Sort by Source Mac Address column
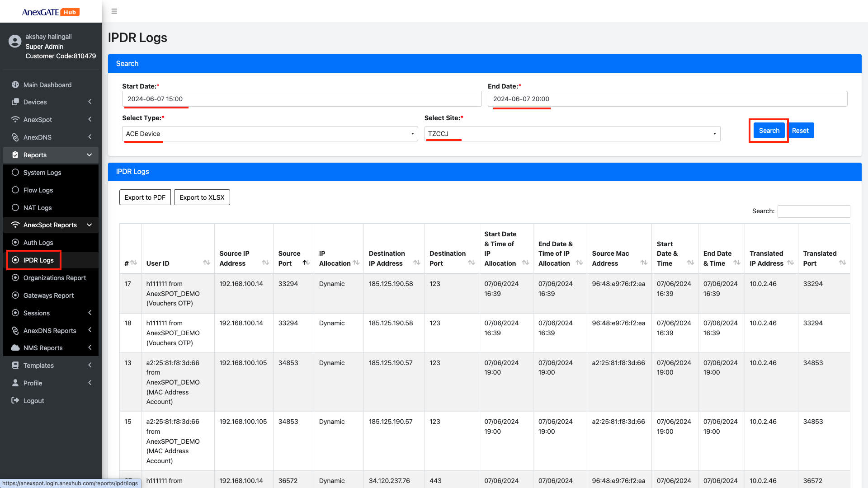This screenshot has width=868, height=488. coord(644,263)
